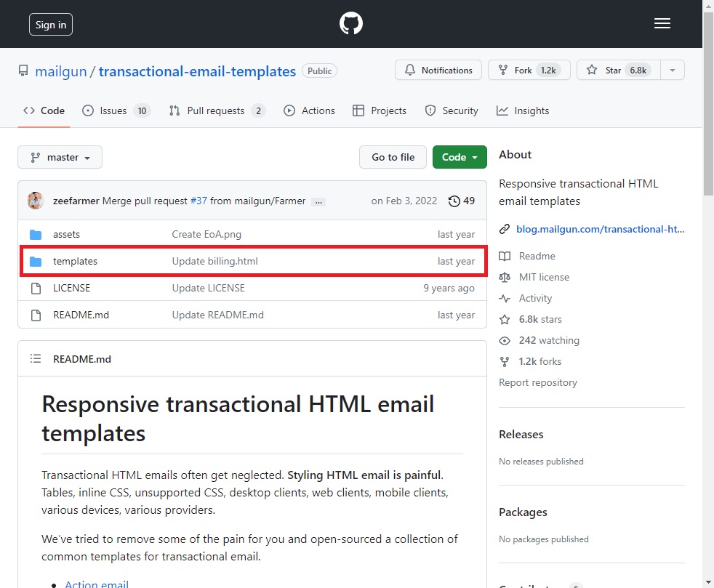Screen dimensions: 714x588
Task: Click the fork icon beside 1.2k forks
Action: (505, 361)
